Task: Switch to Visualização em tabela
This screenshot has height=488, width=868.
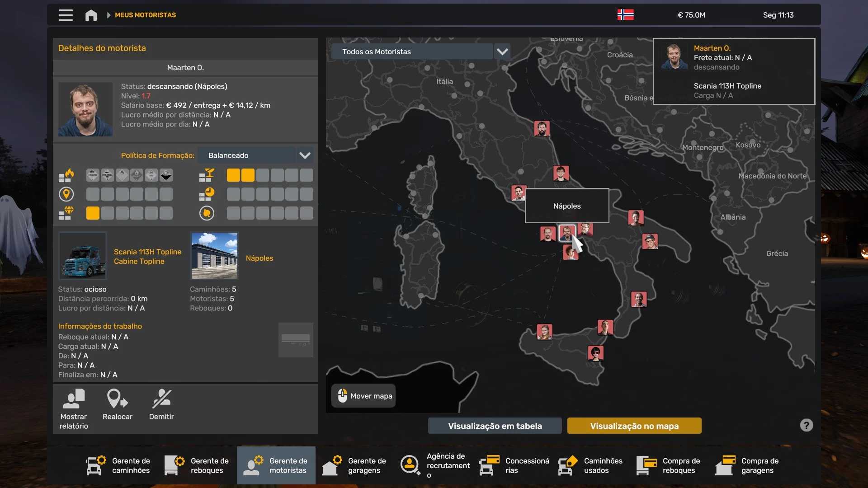Action: coord(495,426)
